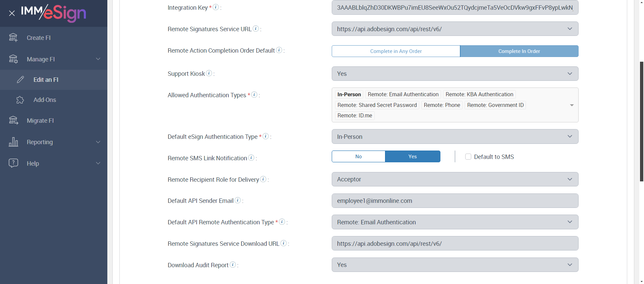Choose Complete In Order option
Viewport: 644px width, 284px height.
pos(519,51)
